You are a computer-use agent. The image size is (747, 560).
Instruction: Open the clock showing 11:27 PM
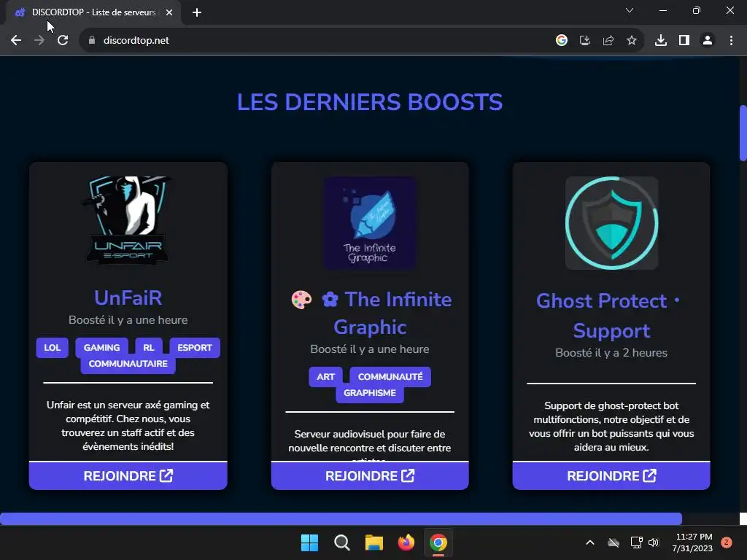693,542
